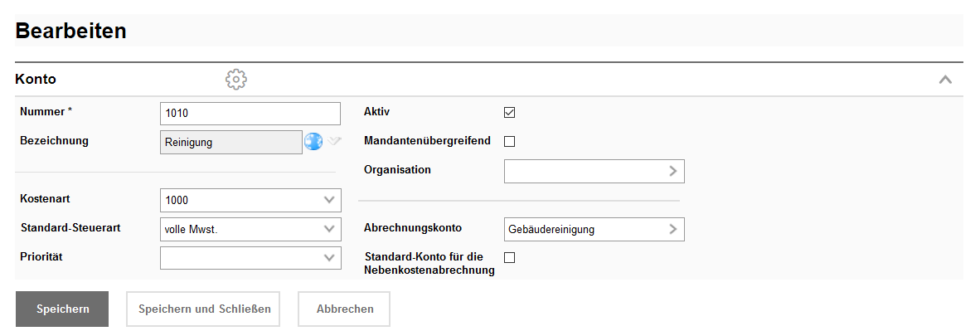Image resolution: width=980 pixels, height=331 pixels.
Task: Open translation globe next to Bezeichnung
Action: pos(313,142)
